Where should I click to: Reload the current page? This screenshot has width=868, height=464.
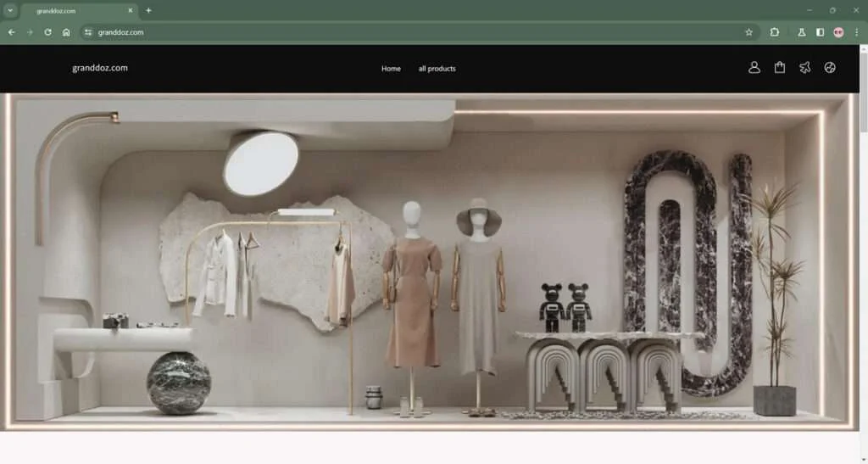(x=47, y=32)
